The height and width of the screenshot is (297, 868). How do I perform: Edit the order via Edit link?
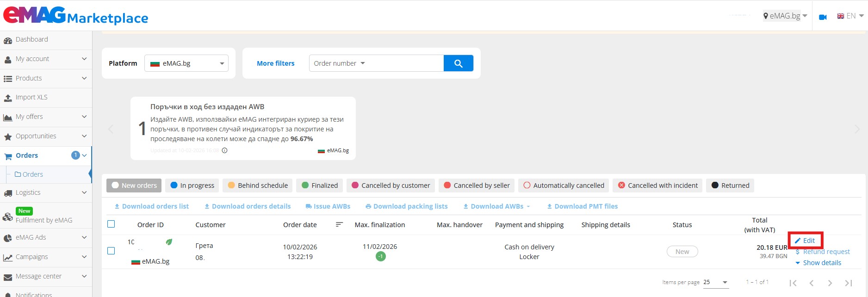click(805, 241)
